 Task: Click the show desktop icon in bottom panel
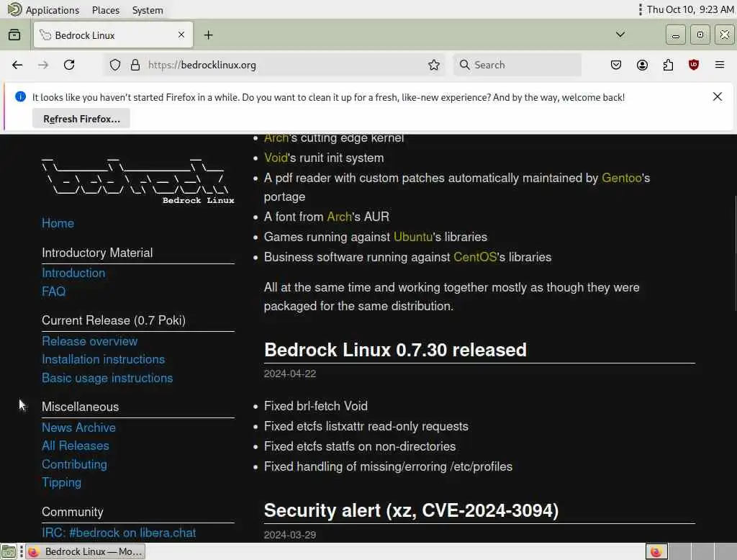pos(9,551)
